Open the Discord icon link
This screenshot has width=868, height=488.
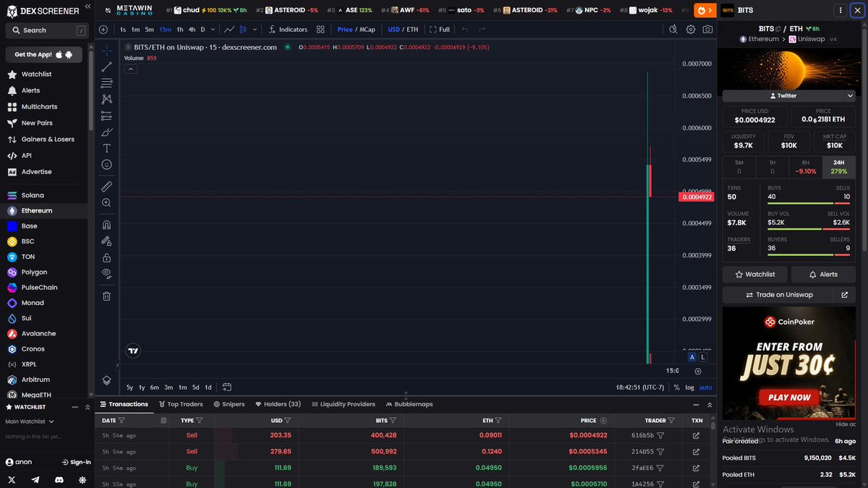pos(59,479)
